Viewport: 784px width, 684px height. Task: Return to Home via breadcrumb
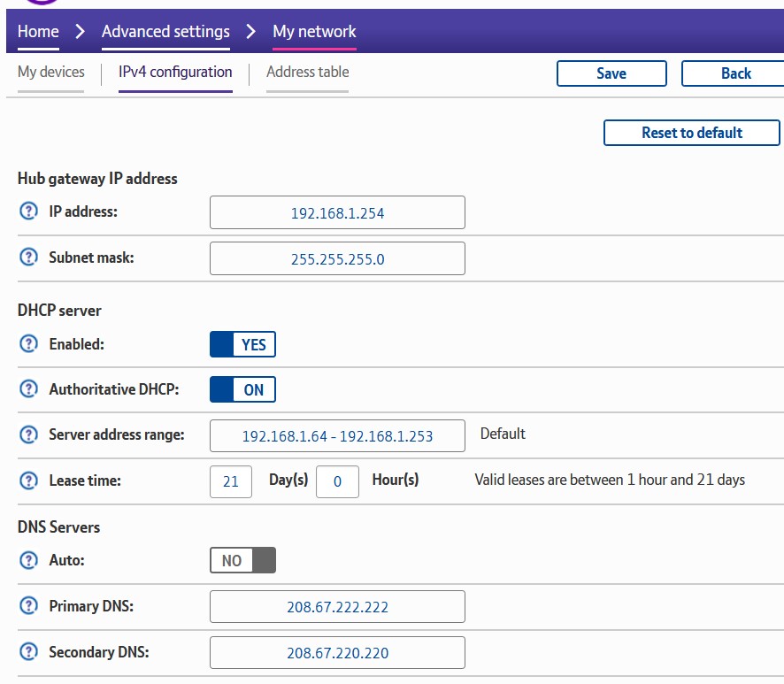tap(38, 32)
